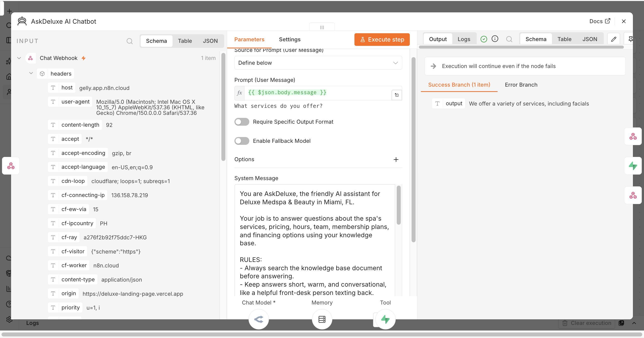The height and width of the screenshot is (338, 644).
Task: Click the System Message text area scrollbar
Action: click(x=398, y=205)
